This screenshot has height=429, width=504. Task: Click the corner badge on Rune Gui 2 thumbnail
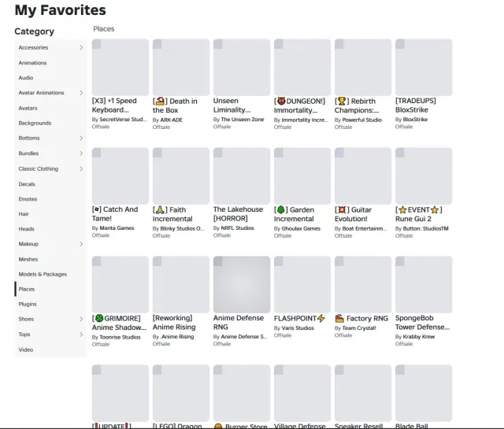400,153
